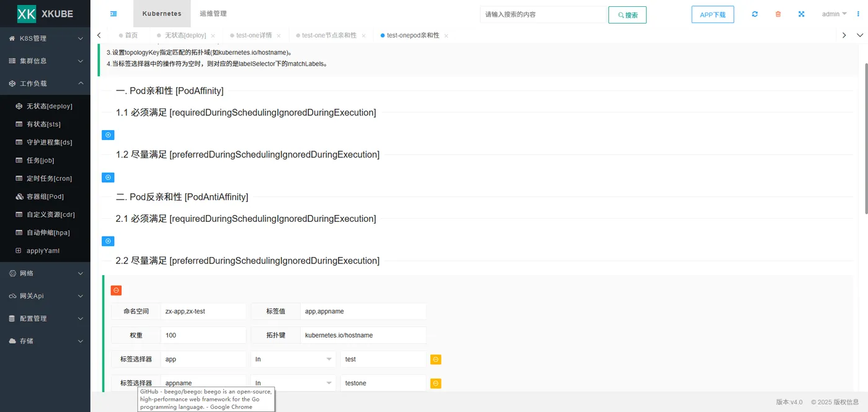Add rule under 1.2 preferred PodAffinity

click(x=108, y=177)
